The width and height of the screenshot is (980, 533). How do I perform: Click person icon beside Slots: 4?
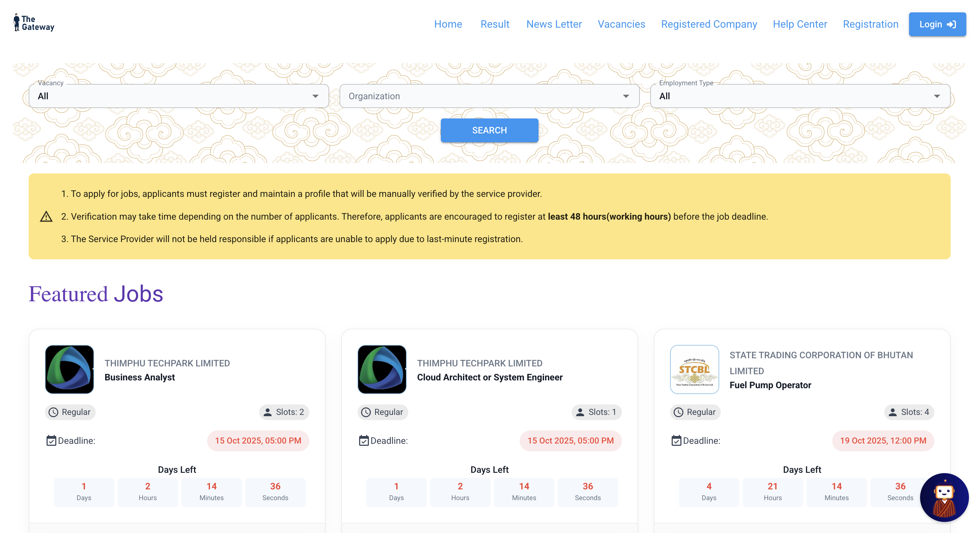[x=892, y=412]
